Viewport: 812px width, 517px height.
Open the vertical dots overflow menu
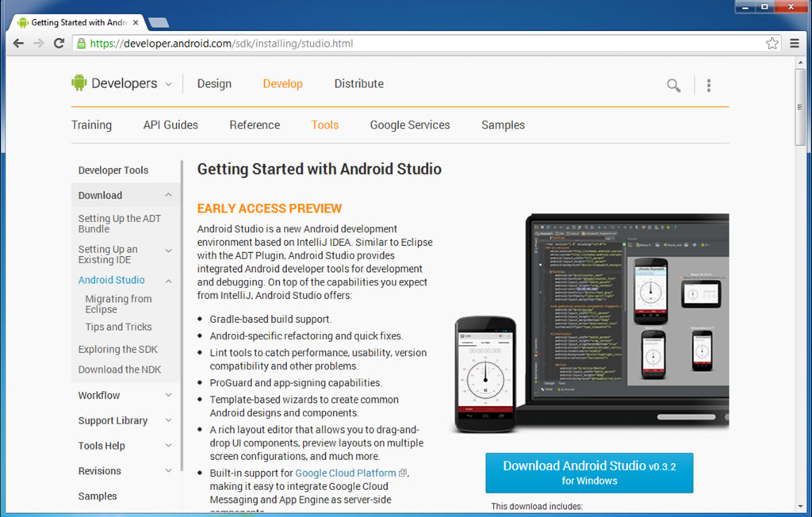[x=708, y=85]
